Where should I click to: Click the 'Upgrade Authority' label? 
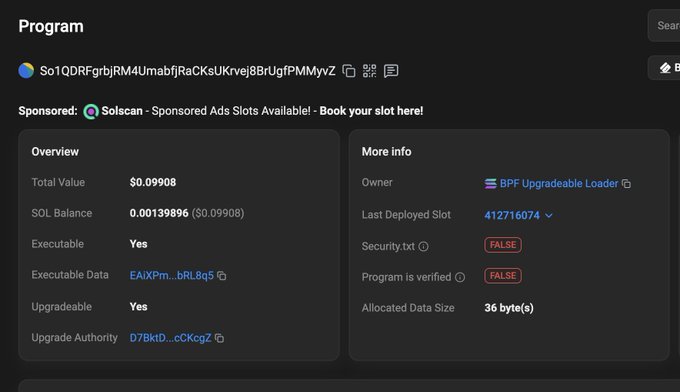click(x=74, y=337)
